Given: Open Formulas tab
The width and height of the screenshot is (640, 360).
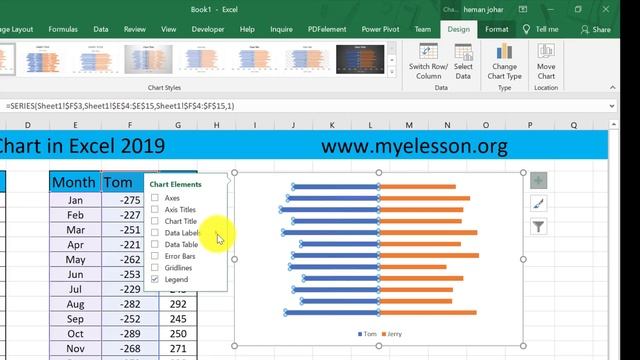Looking at the screenshot, I should point(63,29).
